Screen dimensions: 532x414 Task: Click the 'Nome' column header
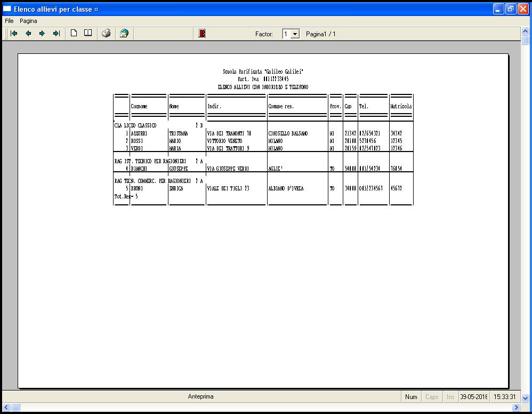tap(174, 106)
